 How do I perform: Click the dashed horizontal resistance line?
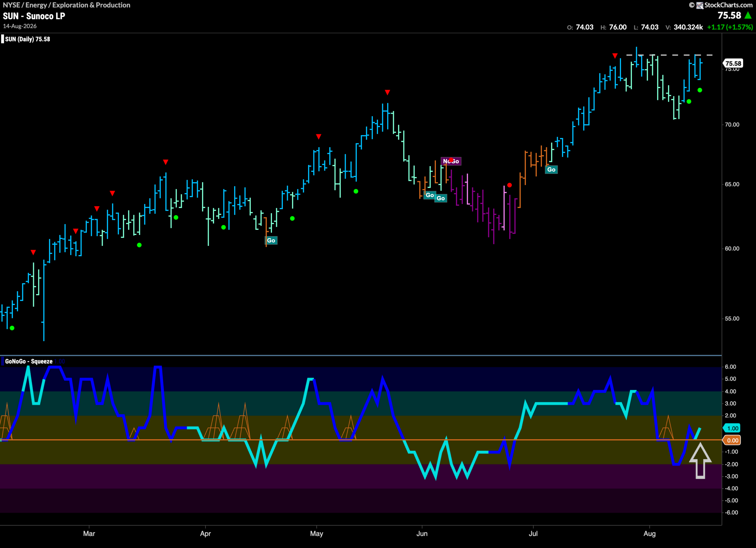tap(669, 55)
